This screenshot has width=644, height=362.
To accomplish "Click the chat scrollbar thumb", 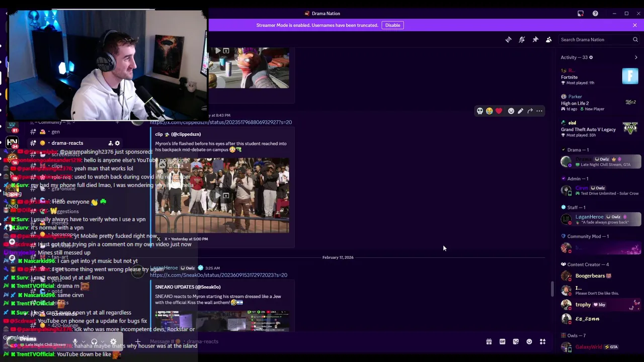I will pos(552,289).
